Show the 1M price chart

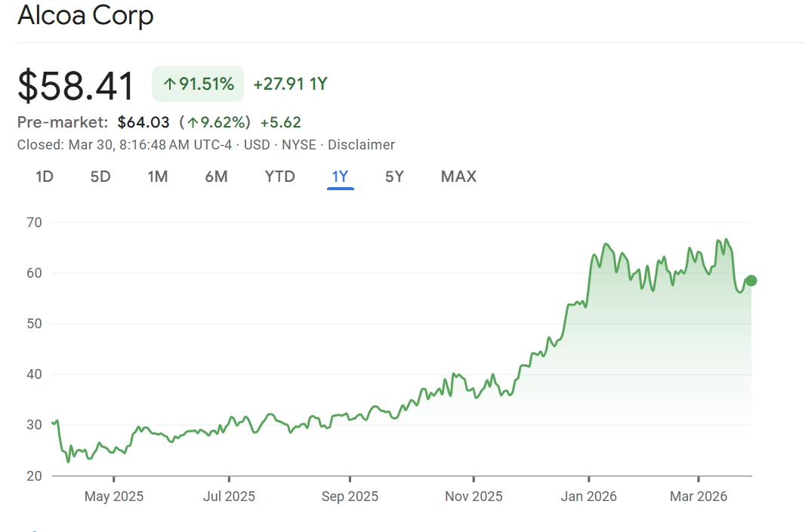pos(157,177)
